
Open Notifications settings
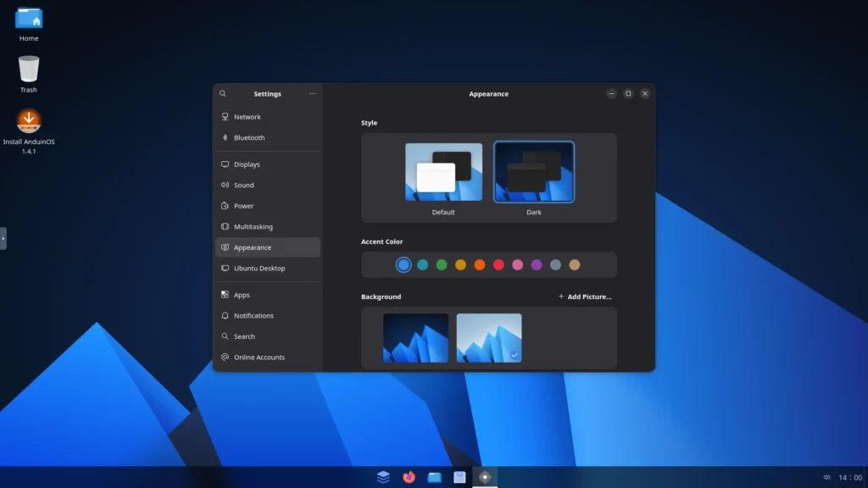(267, 315)
